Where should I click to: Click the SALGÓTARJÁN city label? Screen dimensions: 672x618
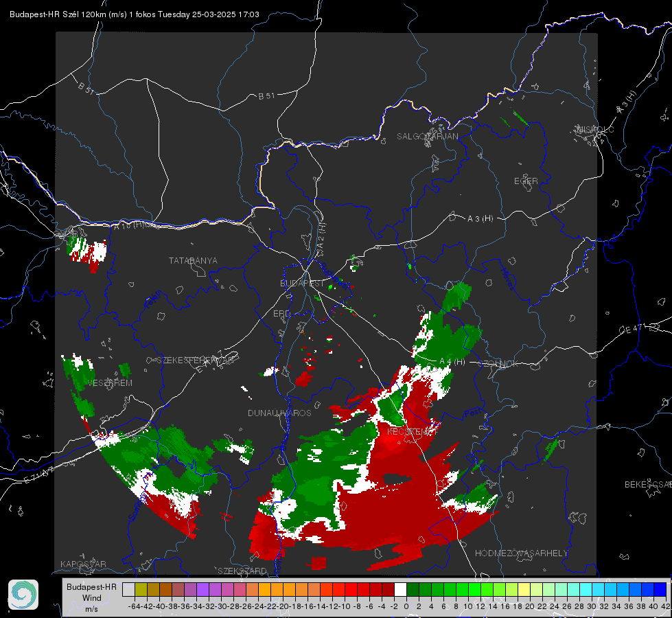tap(427, 137)
